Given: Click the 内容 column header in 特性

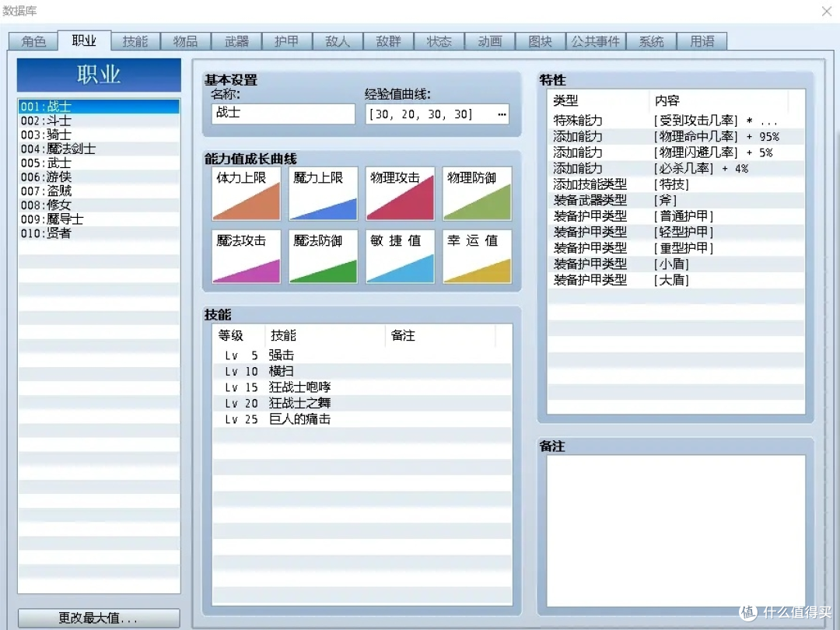Looking at the screenshot, I should pos(719,100).
